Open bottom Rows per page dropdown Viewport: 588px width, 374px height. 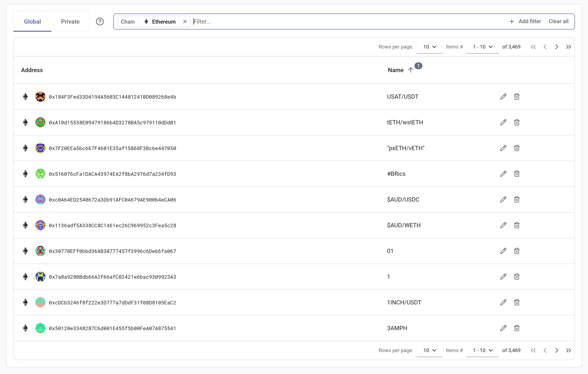[429, 350]
